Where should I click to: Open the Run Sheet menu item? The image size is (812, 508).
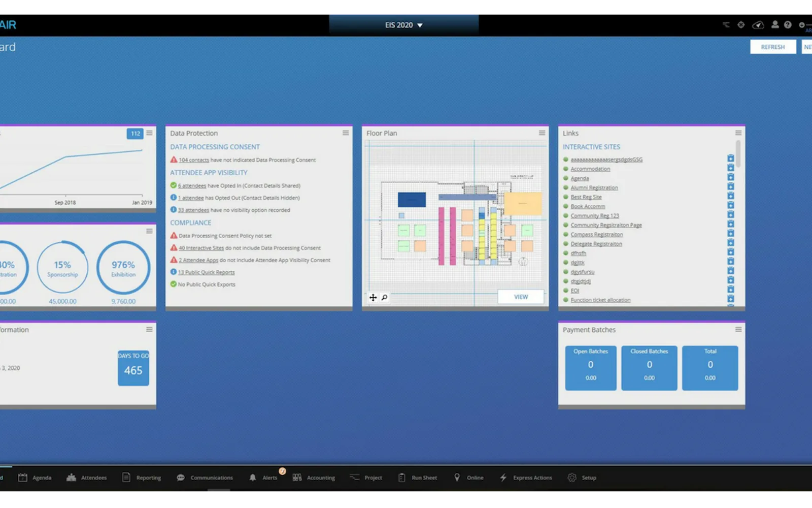click(417, 478)
